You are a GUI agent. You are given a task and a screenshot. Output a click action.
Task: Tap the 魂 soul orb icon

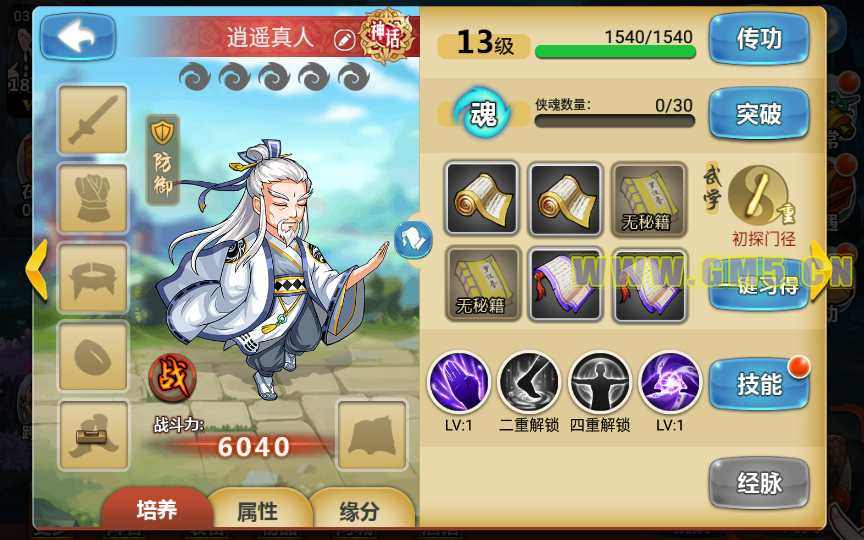click(x=482, y=113)
